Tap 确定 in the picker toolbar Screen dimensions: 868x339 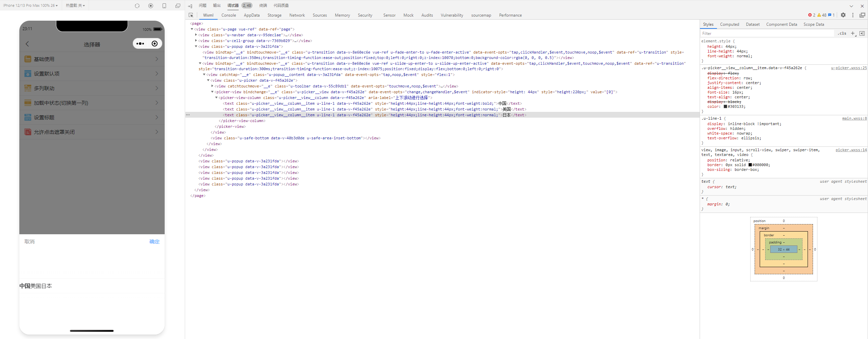pyautogui.click(x=154, y=242)
